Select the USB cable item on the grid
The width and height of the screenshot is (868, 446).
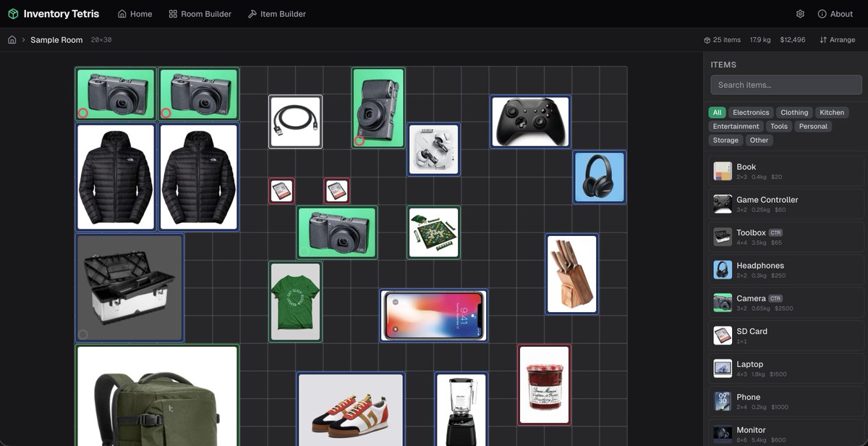coord(296,122)
